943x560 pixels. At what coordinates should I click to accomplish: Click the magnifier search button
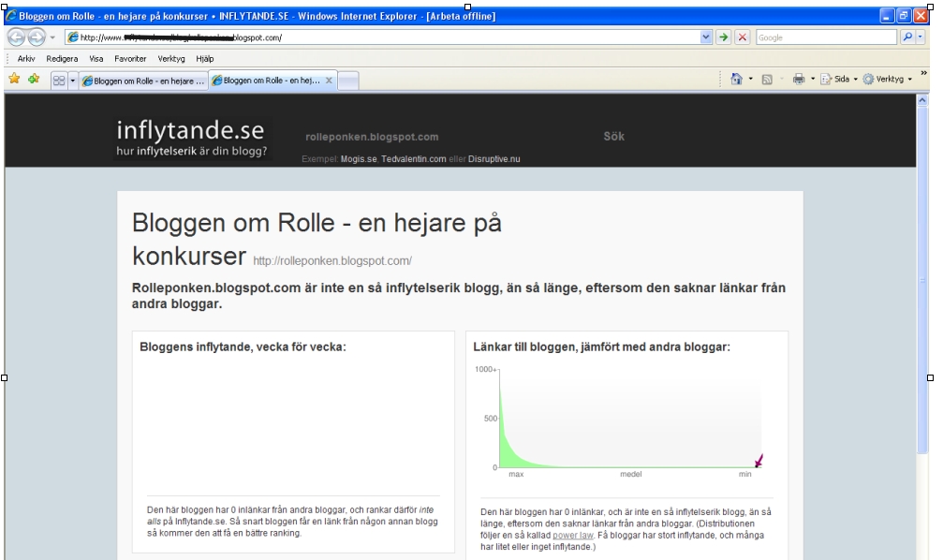(x=906, y=37)
